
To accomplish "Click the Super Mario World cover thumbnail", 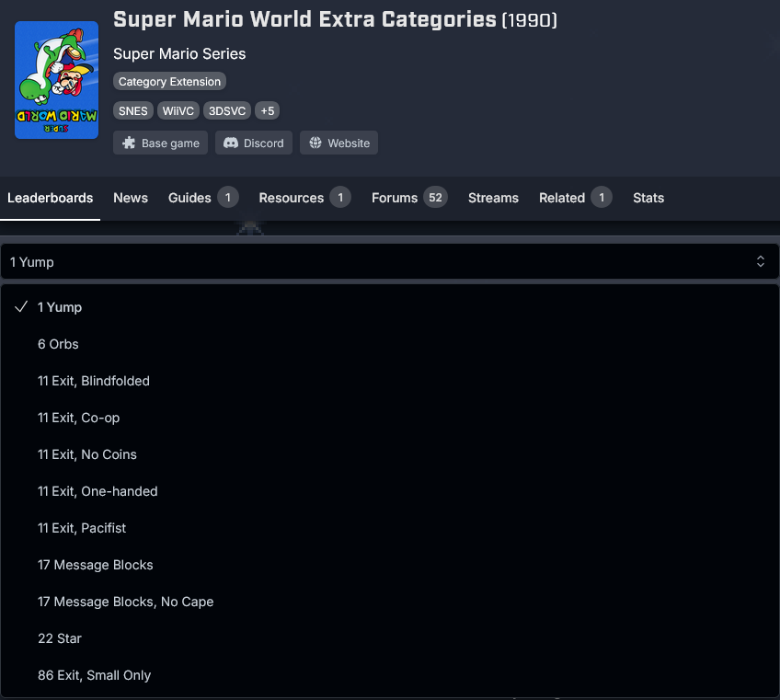I will coord(56,80).
